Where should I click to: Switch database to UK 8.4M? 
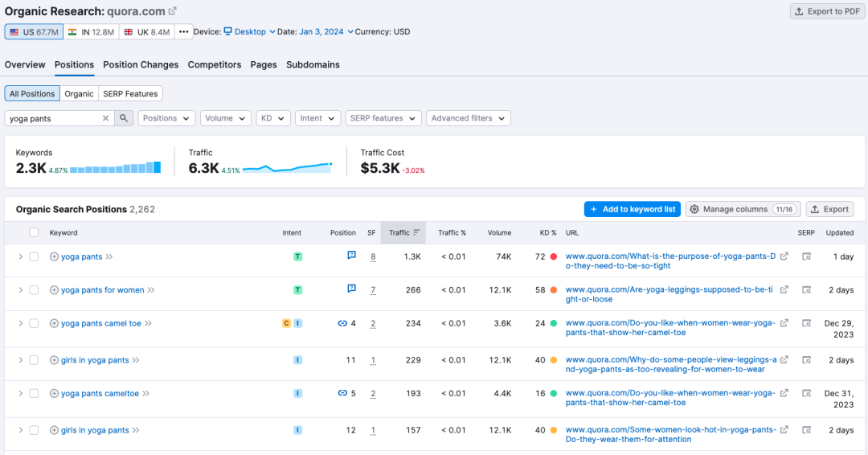tap(147, 32)
